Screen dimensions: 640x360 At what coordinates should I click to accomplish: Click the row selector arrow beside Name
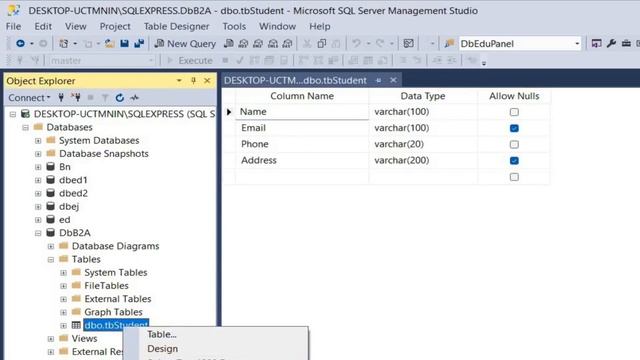(229, 112)
